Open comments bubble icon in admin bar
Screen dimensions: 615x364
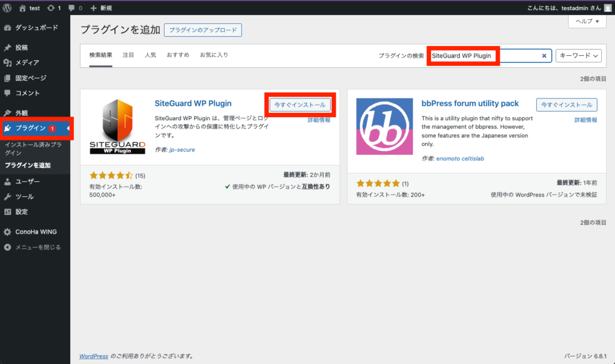click(x=71, y=8)
